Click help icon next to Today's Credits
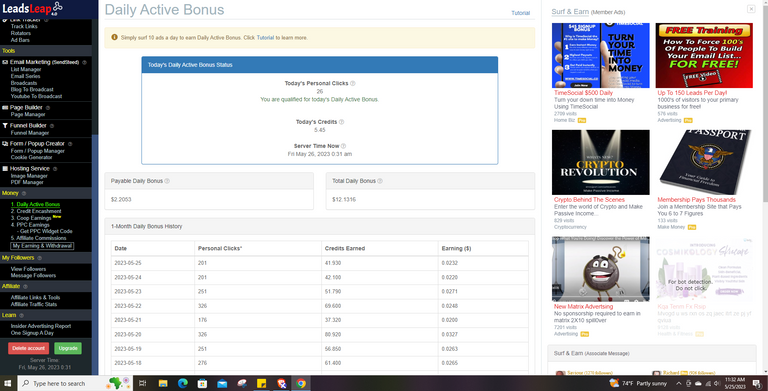The height and width of the screenshot is (391, 768). click(x=341, y=122)
